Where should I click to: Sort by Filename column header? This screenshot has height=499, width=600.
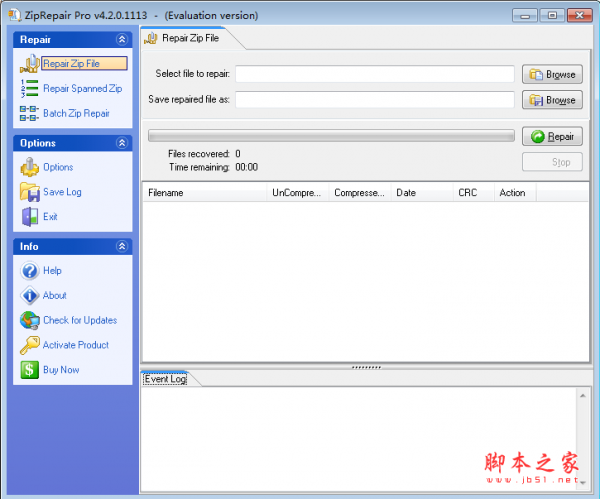(205, 193)
